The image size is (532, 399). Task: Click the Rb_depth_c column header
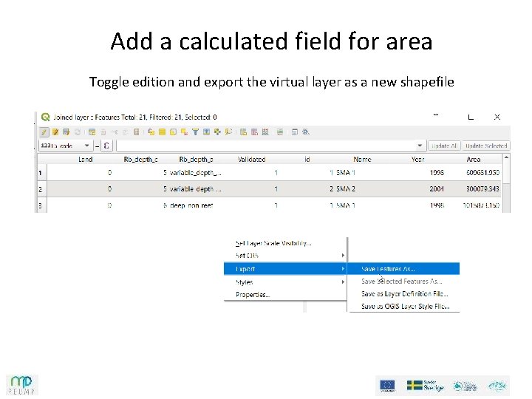[x=140, y=160]
